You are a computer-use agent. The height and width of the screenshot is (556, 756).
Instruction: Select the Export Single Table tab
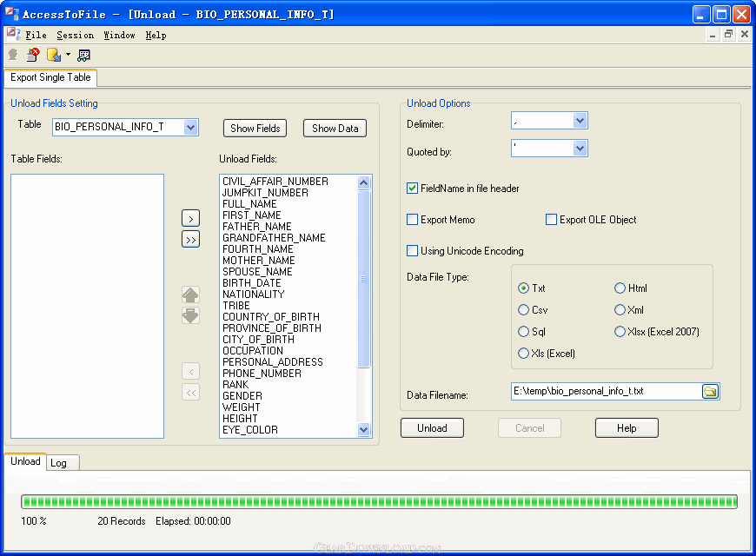click(50, 77)
